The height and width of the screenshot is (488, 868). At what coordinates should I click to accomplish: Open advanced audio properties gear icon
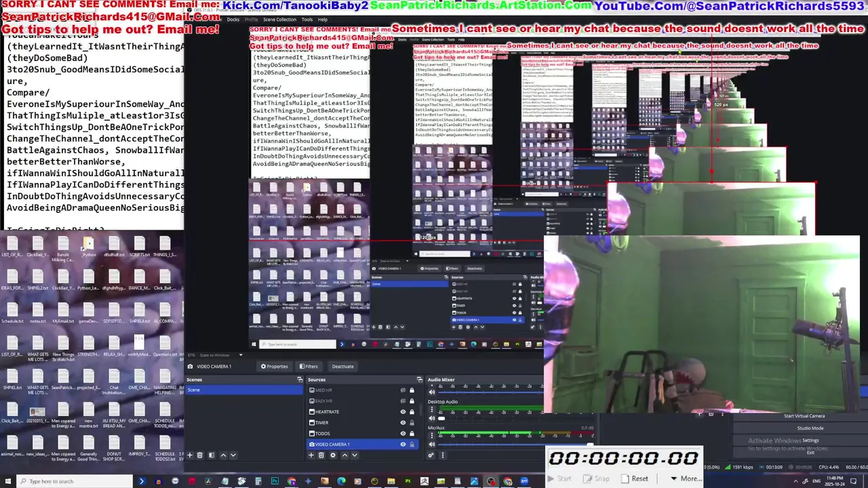(431, 455)
